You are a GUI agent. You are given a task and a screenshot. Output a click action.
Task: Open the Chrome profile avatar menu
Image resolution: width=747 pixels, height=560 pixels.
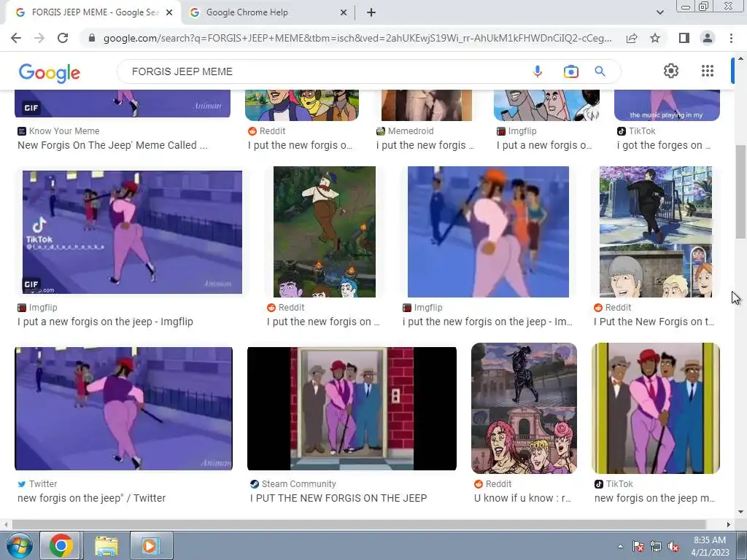click(708, 38)
